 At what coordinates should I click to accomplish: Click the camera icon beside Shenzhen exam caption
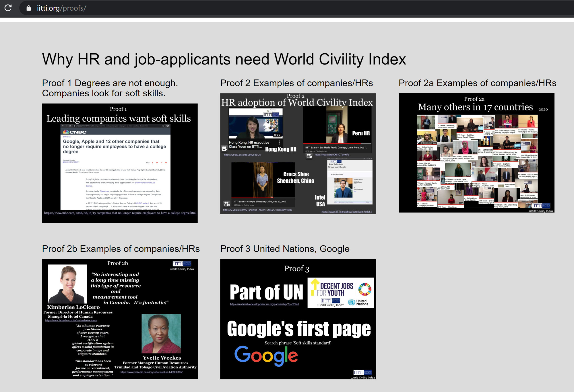click(x=227, y=204)
